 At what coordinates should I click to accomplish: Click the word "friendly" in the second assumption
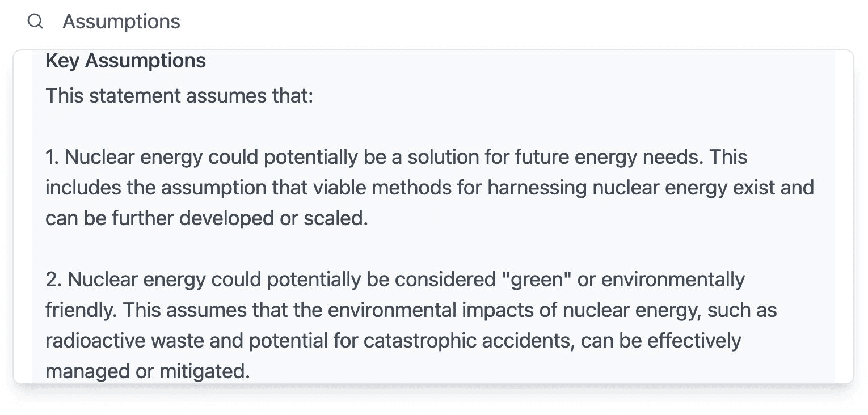tap(79, 310)
